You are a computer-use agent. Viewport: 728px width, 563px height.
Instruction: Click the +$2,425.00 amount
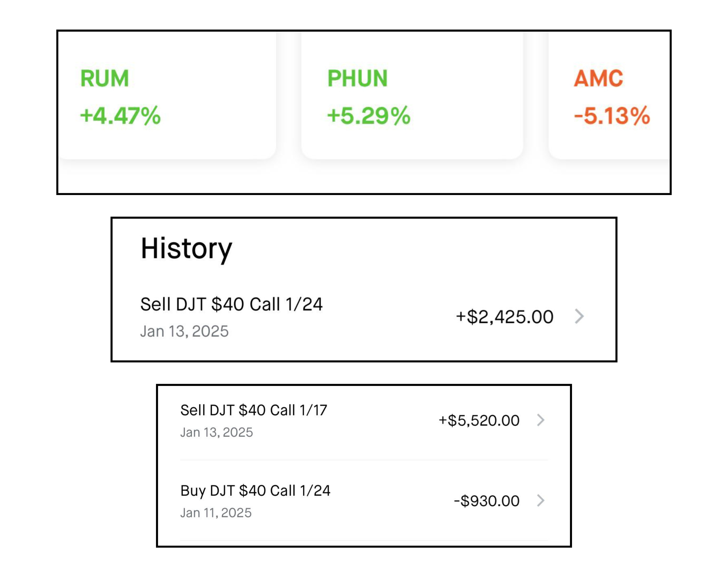pos(504,317)
